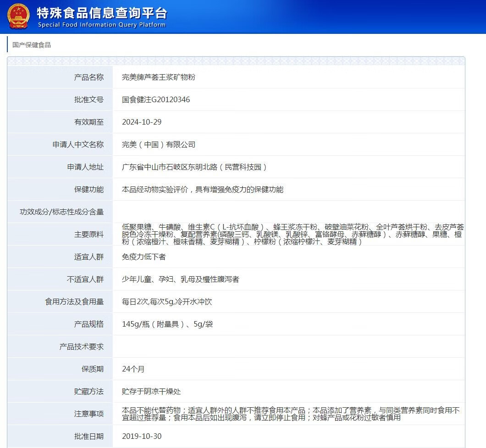This screenshot has height=448, width=486.
Task: Select the health function text 增强免疫力
Action: click(228, 189)
